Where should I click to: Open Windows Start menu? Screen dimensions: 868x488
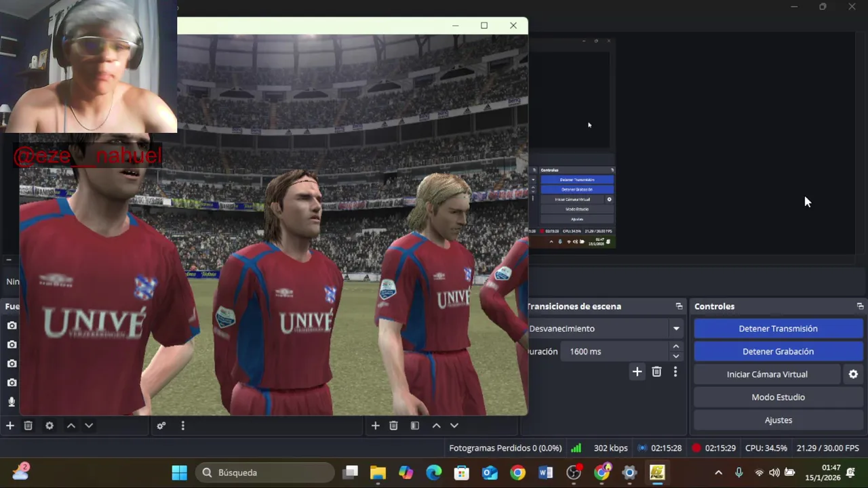tap(180, 472)
